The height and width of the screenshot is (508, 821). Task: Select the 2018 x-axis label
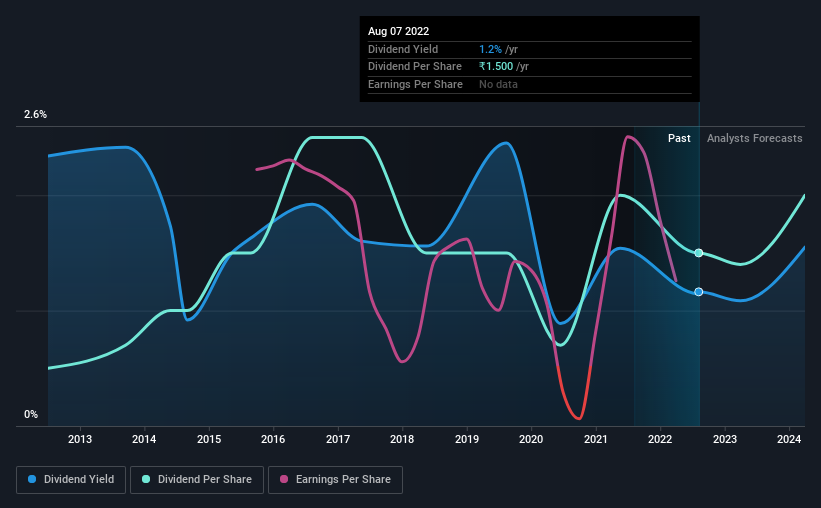point(402,439)
